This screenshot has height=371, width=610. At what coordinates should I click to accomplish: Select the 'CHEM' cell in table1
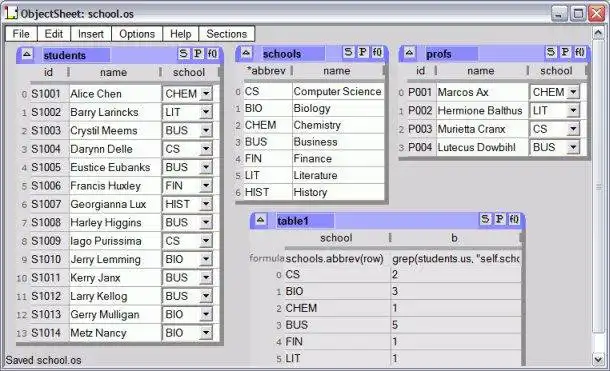pyautogui.click(x=337, y=308)
